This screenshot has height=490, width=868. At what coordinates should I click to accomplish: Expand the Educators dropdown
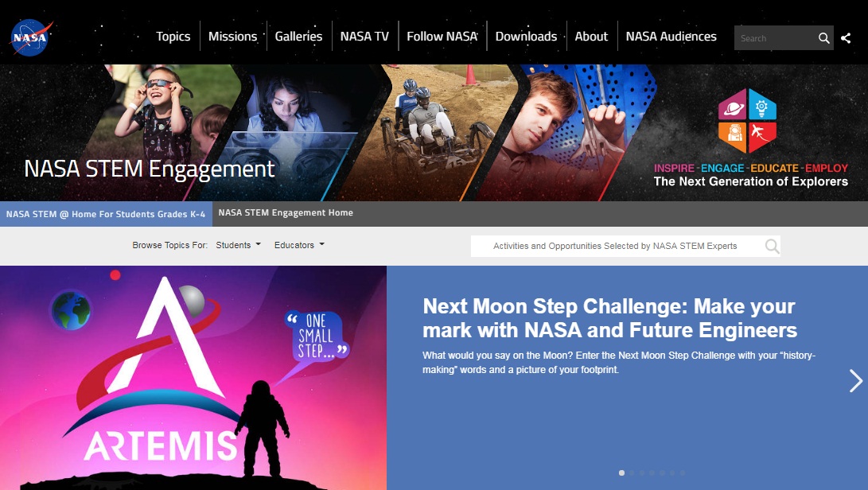(299, 245)
